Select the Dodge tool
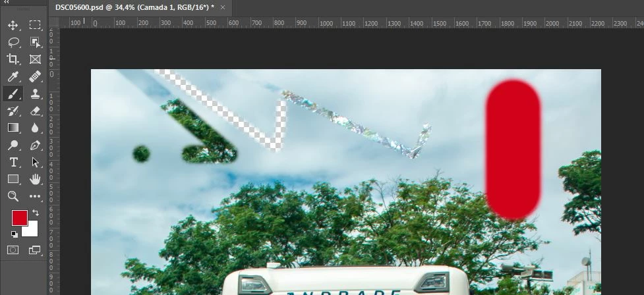 point(13,146)
